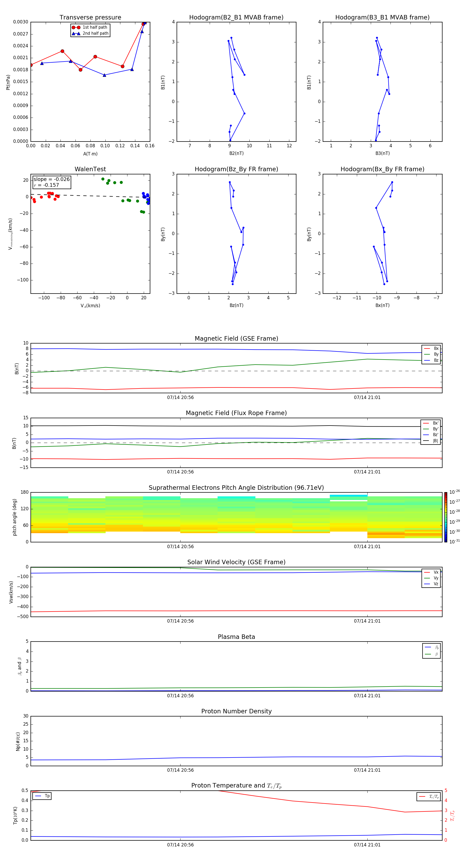Image resolution: width=473 pixels, height=868 pixels.
Task: Click the 'V_remaining(km/s)' axis label
Action: click(x=11, y=234)
